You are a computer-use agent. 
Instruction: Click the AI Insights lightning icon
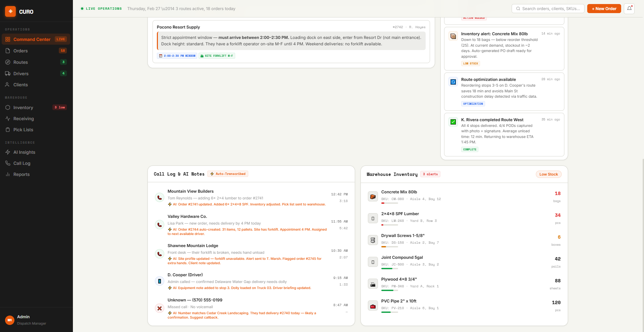[x=8, y=152]
